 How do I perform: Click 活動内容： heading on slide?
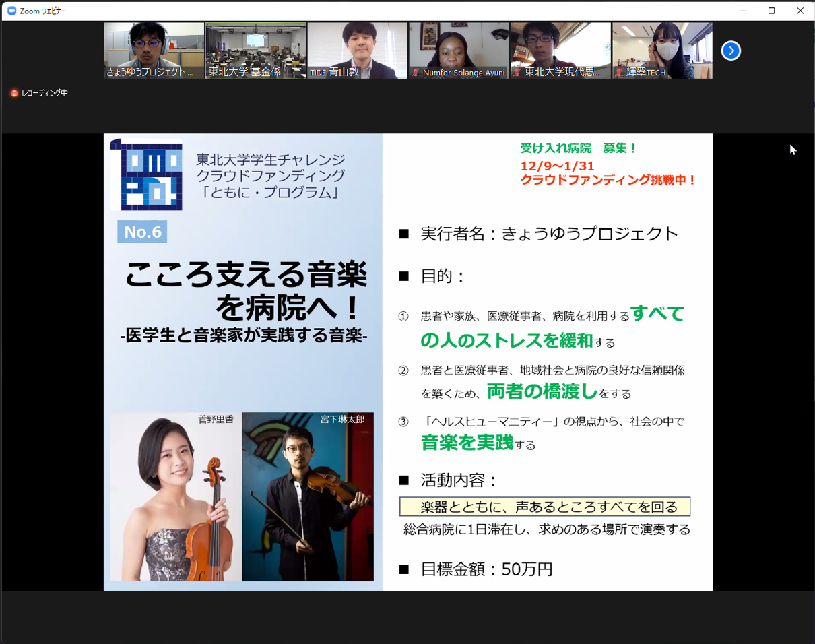click(459, 480)
